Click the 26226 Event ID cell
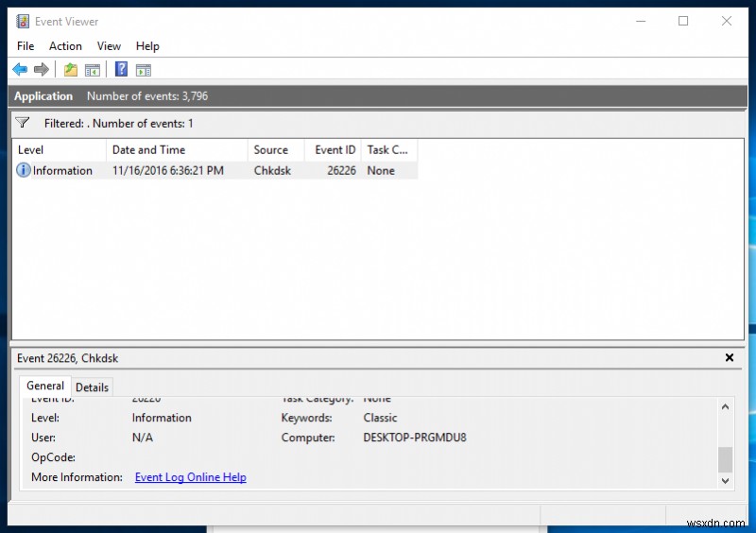This screenshot has height=533, width=756. coord(341,171)
